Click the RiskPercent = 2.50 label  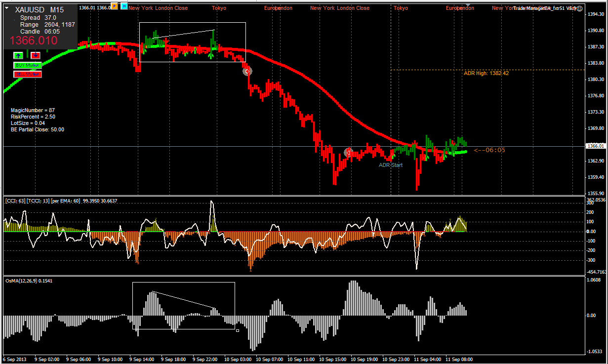tap(33, 117)
